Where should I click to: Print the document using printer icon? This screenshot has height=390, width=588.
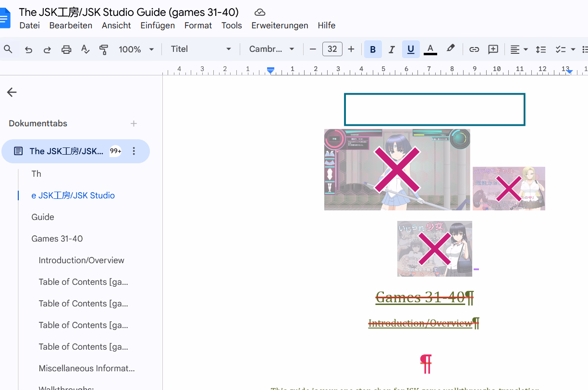pyautogui.click(x=66, y=49)
